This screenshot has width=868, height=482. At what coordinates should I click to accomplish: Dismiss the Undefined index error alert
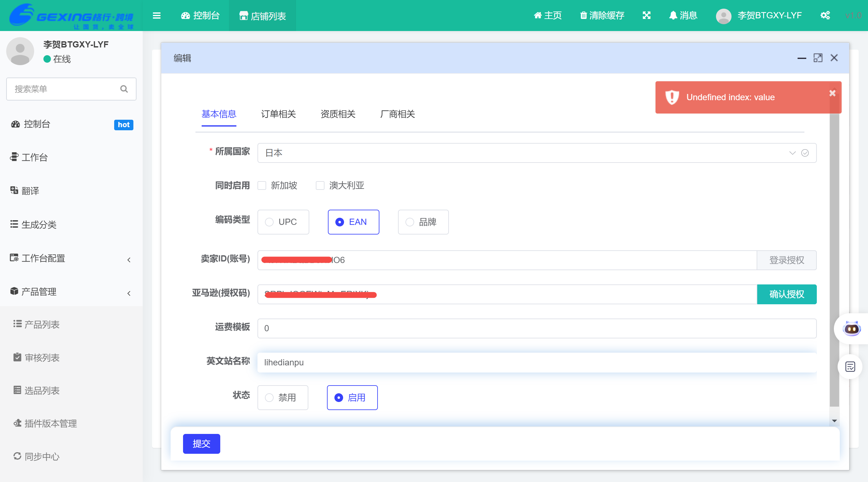[x=832, y=93]
